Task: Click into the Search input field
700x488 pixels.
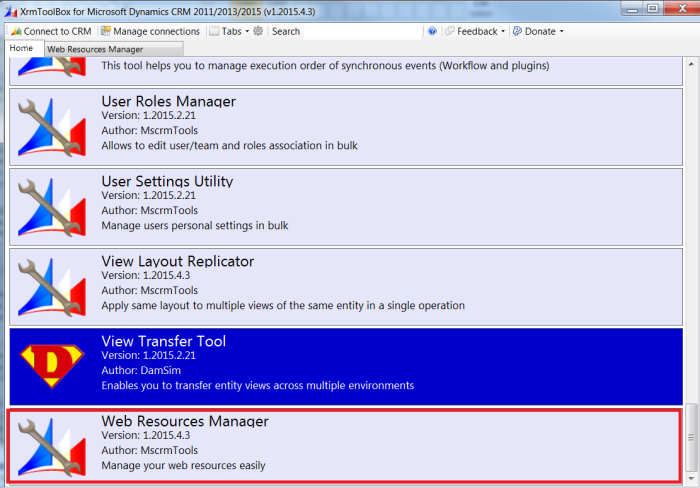Action: (360, 31)
